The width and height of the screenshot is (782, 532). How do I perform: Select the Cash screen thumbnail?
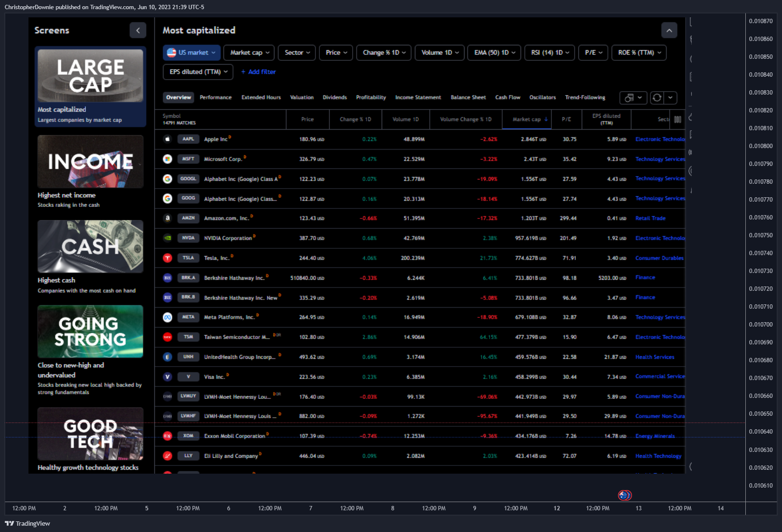tap(91, 246)
